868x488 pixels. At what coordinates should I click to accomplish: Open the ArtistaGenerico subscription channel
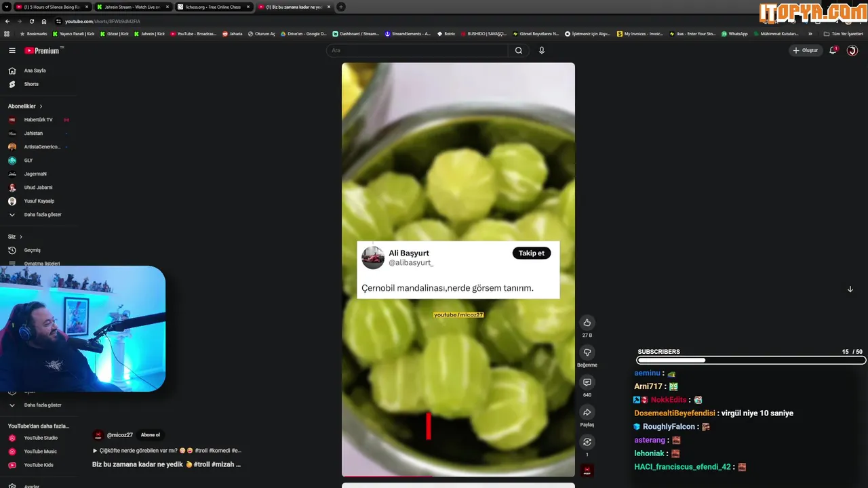tap(42, 147)
